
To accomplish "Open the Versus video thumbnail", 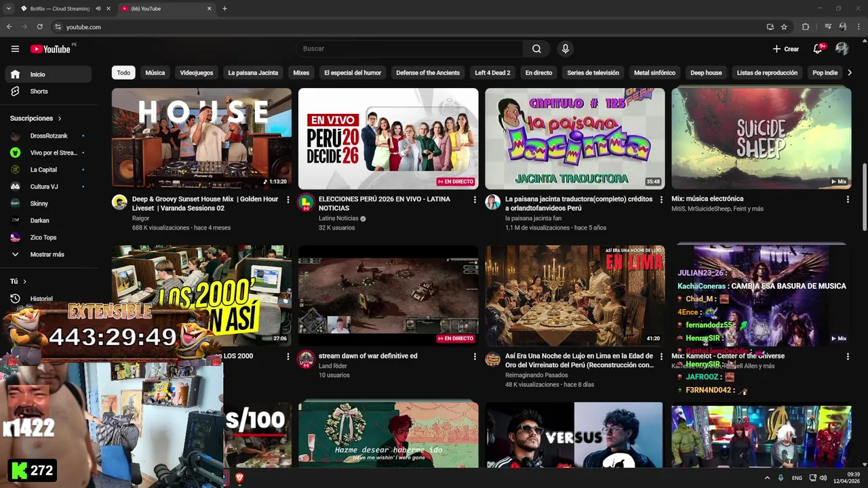I will pyautogui.click(x=574, y=434).
